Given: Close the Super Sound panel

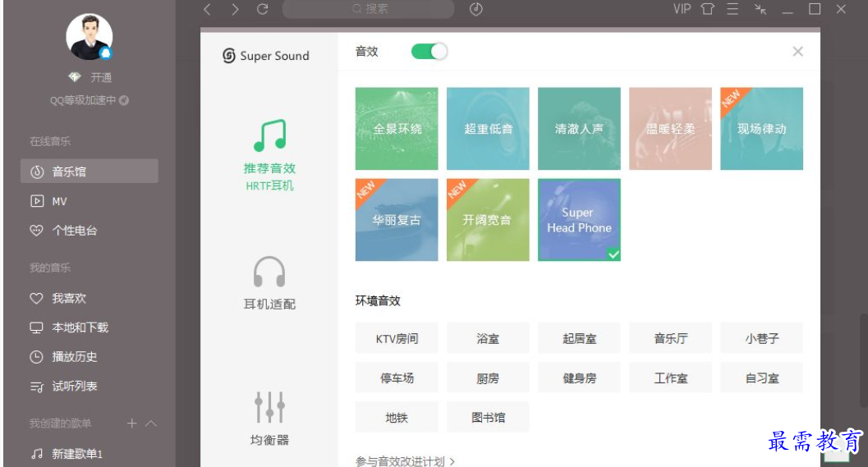Looking at the screenshot, I should (797, 52).
